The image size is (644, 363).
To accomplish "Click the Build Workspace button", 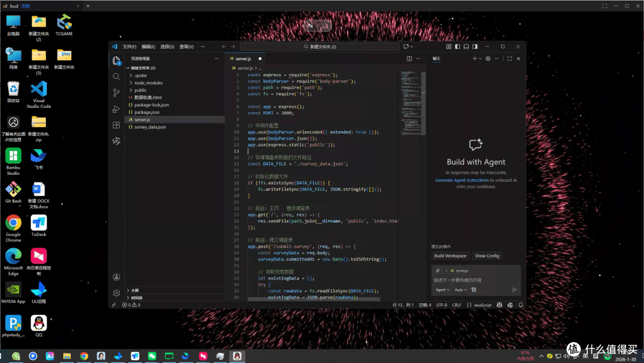I will pyautogui.click(x=450, y=256).
